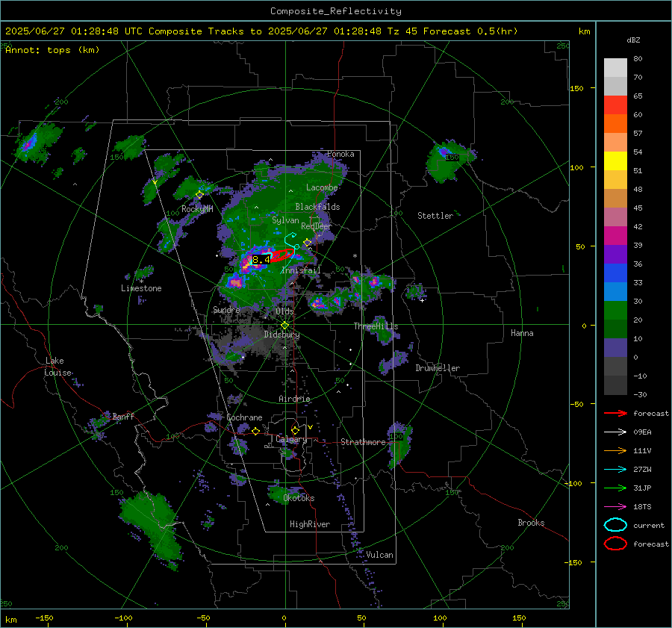Click the 'Strathmore' city label
This screenshot has height=628, width=672.
(363, 442)
